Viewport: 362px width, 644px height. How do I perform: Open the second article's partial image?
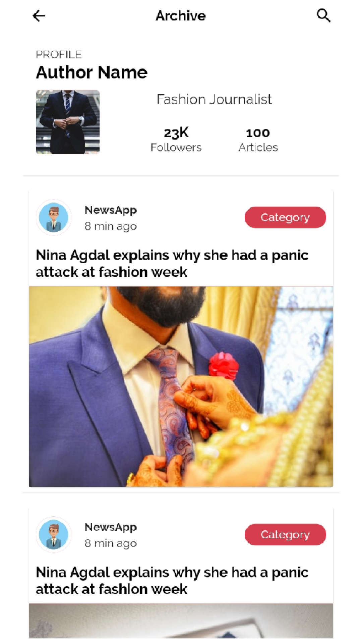coord(181,621)
